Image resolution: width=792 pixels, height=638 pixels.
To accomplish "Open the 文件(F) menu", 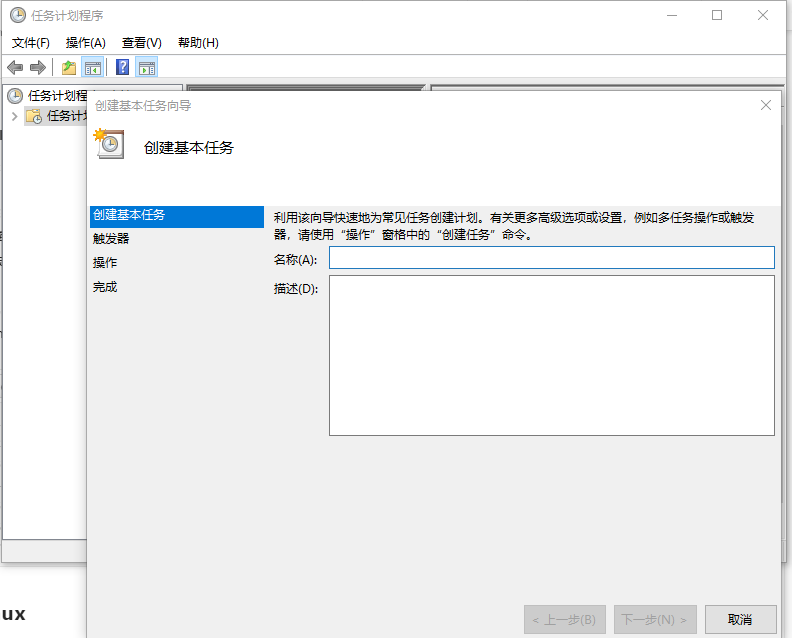I will (31, 43).
